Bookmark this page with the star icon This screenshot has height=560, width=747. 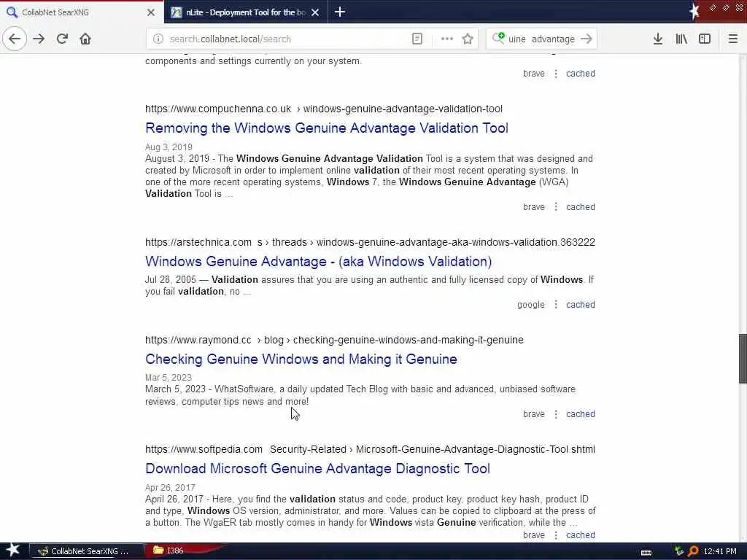468,39
